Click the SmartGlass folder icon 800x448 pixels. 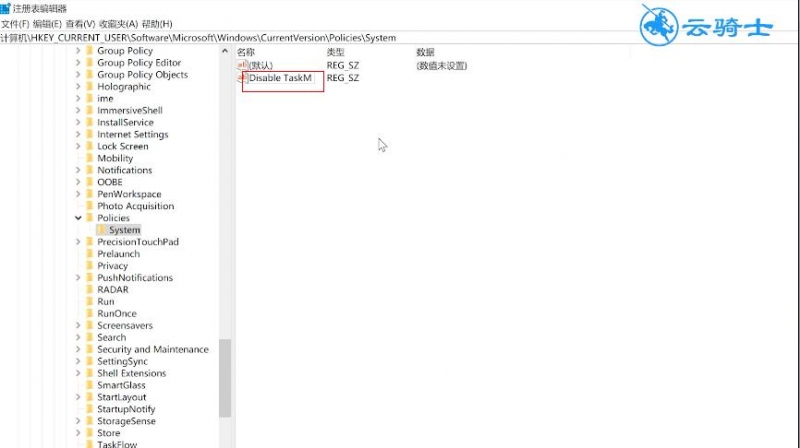(90, 385)
